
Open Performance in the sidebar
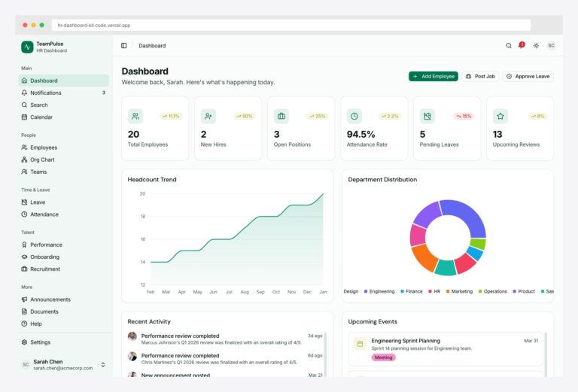63,245
